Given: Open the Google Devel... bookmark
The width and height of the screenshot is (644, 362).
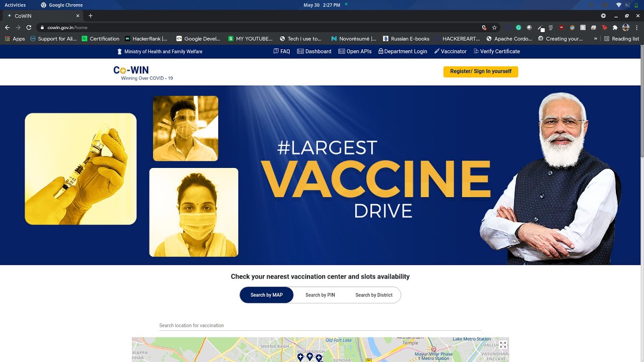Looking at the screenshot, I should [x=198, y=39].
